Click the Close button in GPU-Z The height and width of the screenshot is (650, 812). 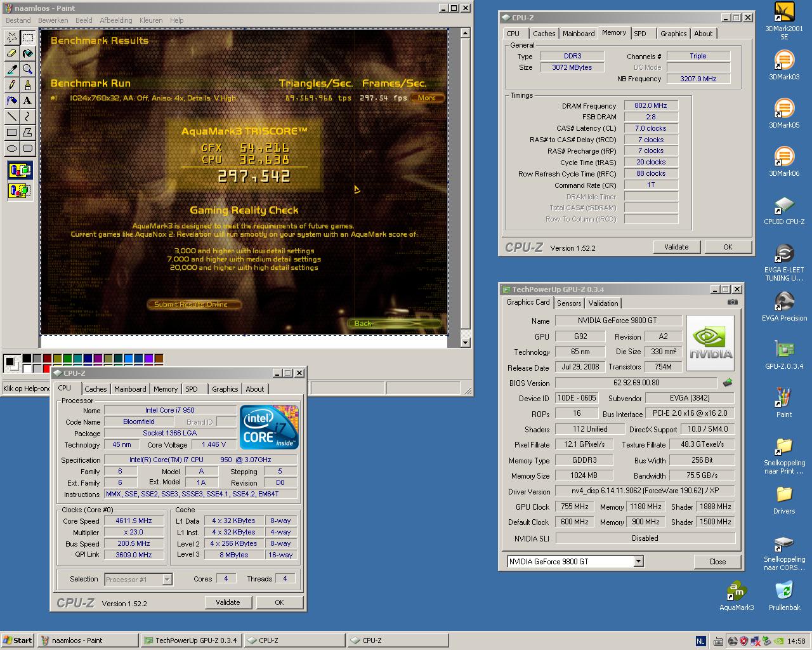(717, 561)
